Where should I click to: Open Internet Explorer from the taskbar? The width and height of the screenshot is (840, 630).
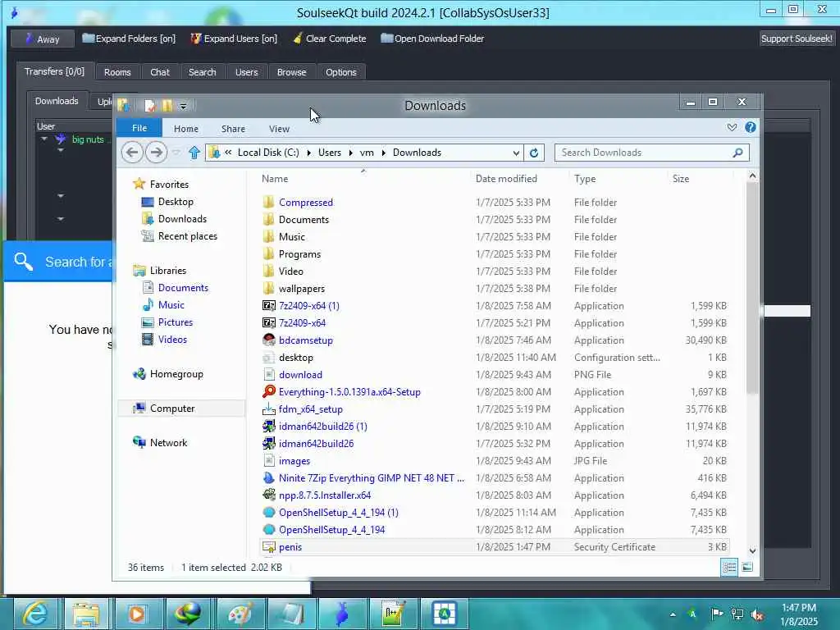coord(34,614)
